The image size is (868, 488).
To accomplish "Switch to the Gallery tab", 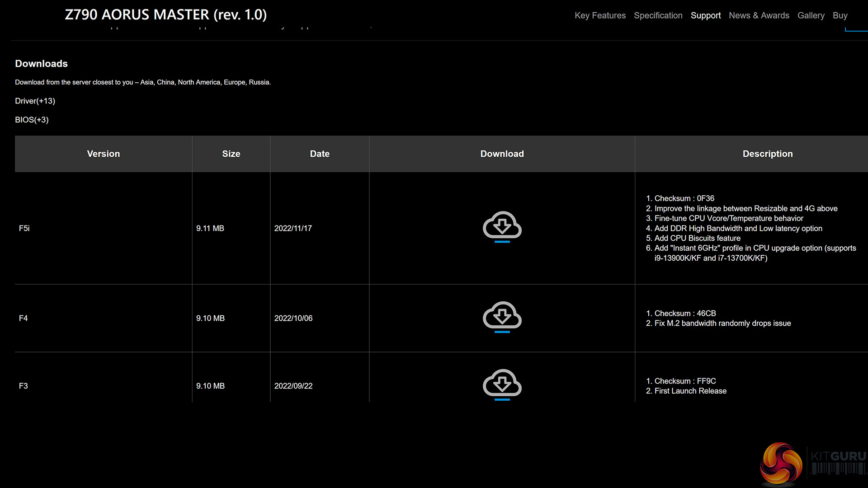I will [x=811, y=15].
